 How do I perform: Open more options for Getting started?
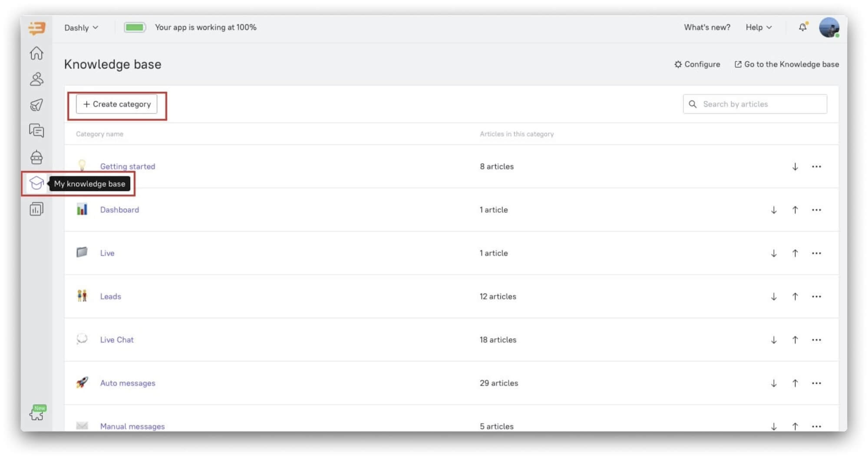816,166
